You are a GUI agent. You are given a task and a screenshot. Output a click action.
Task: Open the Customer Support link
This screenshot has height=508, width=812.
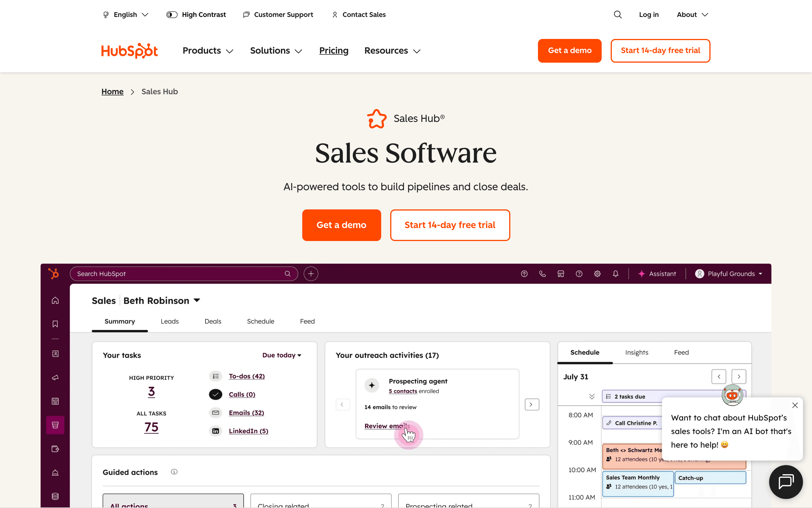click(x=278, y=14)
